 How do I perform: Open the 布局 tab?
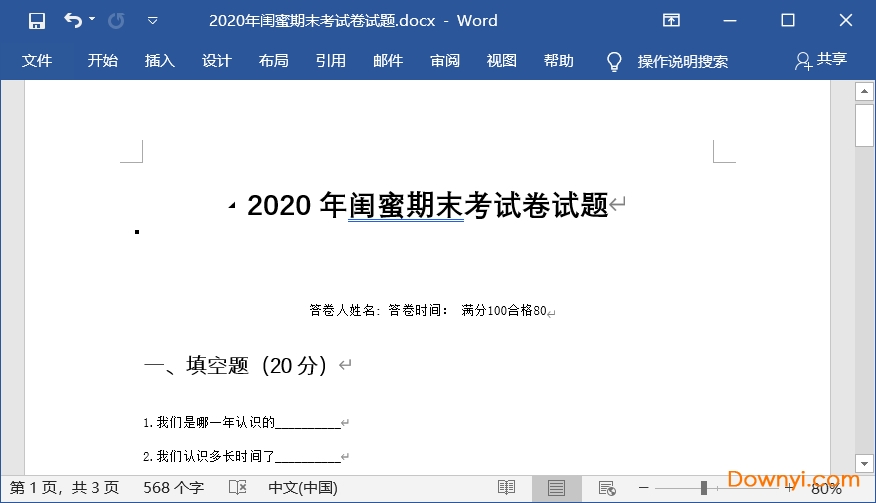[274, 60]
